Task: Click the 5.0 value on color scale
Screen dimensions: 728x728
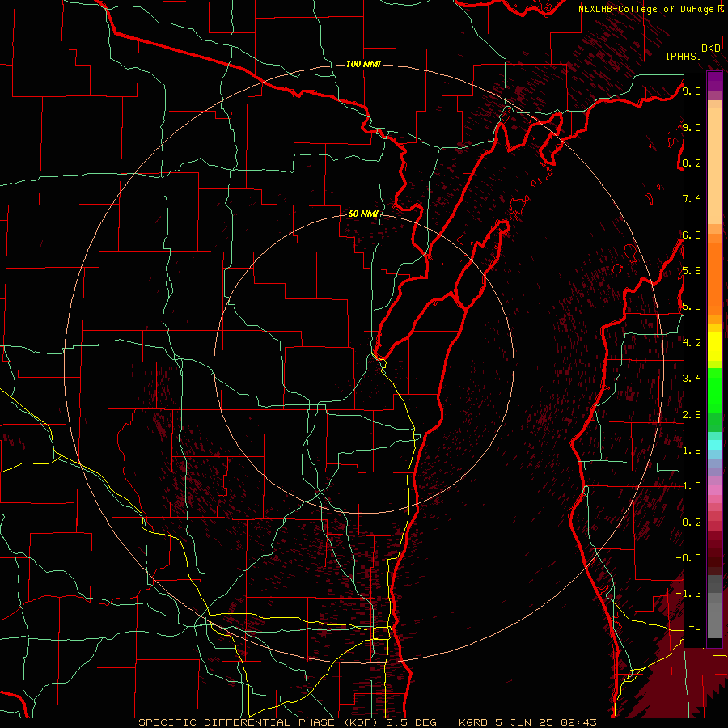Action: [x=692, y=307]
